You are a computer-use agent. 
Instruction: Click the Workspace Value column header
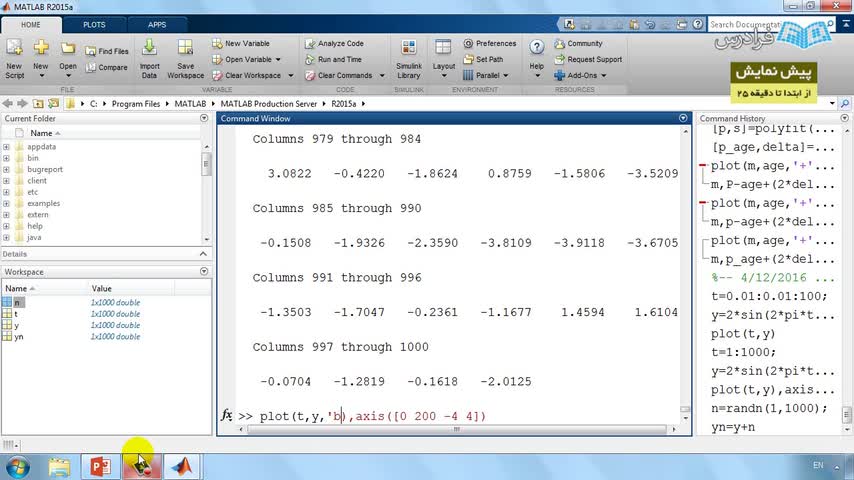(101, 288)
